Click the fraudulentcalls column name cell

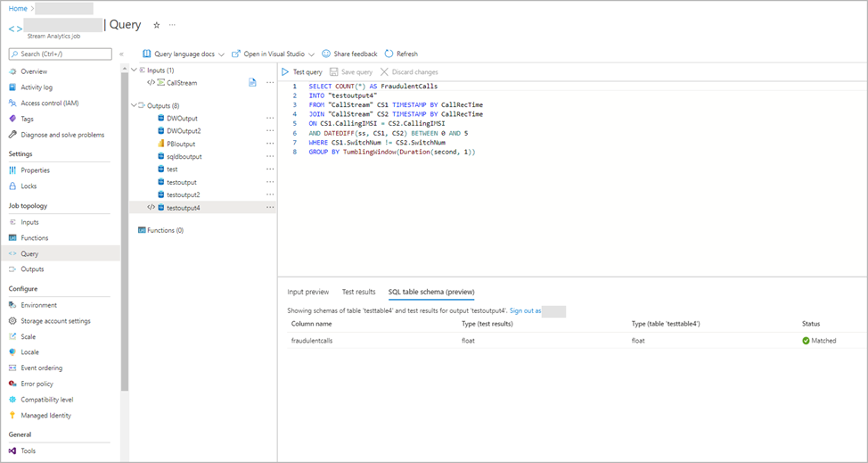coord(312,341)
